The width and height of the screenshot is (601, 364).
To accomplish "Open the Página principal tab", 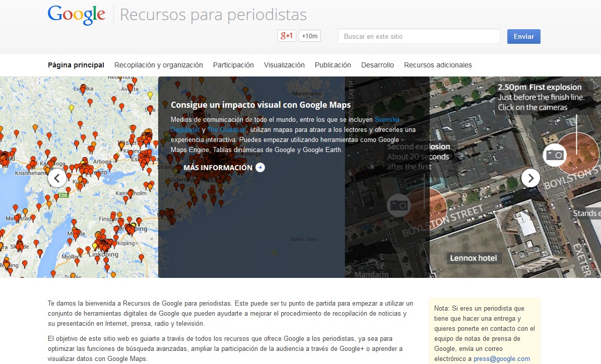I will pyautogui.click(x=76, y=65).
